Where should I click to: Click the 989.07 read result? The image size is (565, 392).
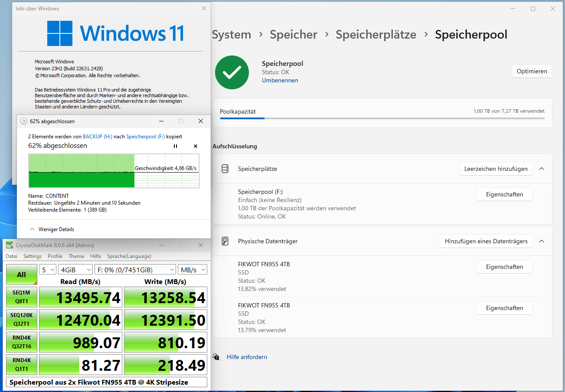coord(81,343)
